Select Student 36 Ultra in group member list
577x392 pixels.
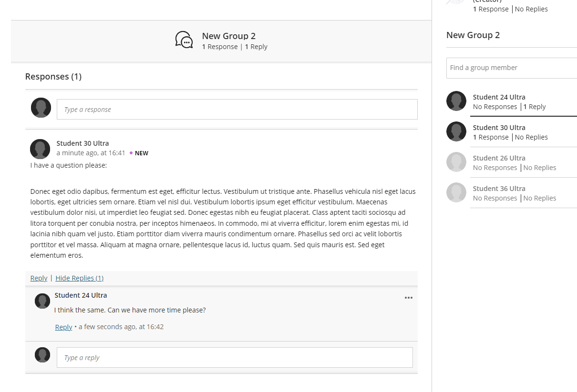tap(499, 189)
